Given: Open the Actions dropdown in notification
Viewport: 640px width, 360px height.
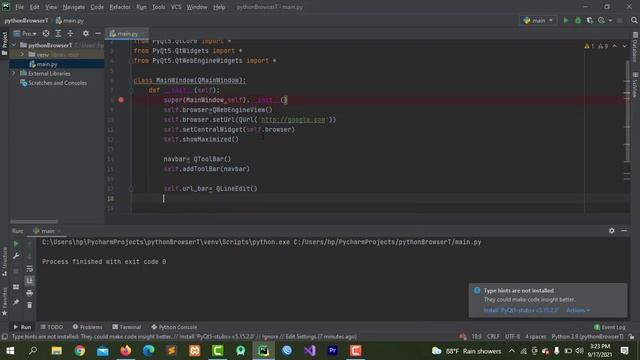Looking at the screenshot, I should [x=578, y=310].
